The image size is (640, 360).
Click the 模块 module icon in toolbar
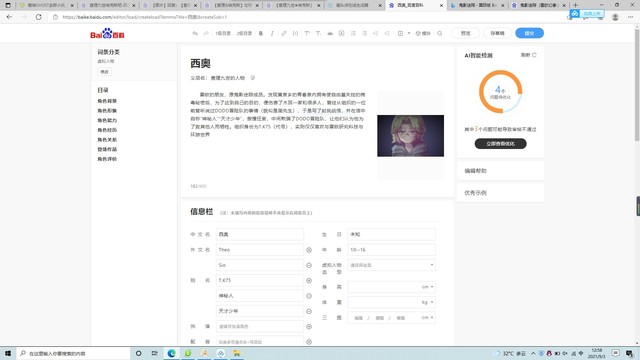coord(423,33)
